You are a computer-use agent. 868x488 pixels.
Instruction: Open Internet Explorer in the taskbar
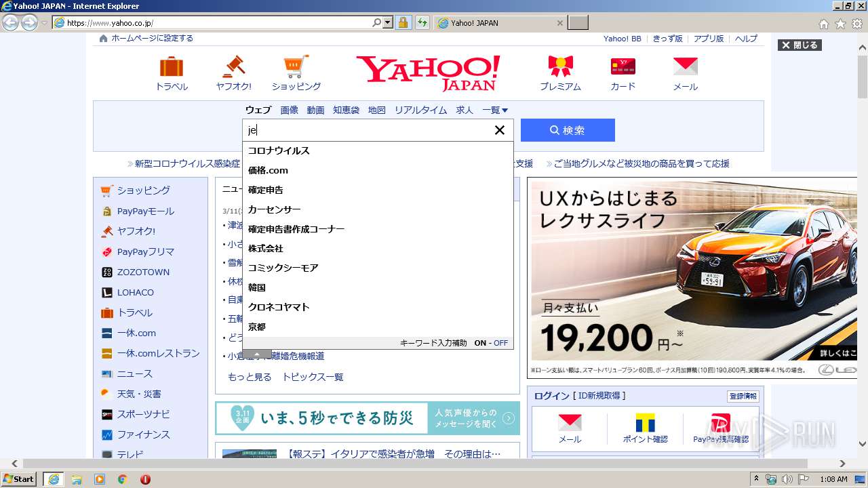click(53, 479)
